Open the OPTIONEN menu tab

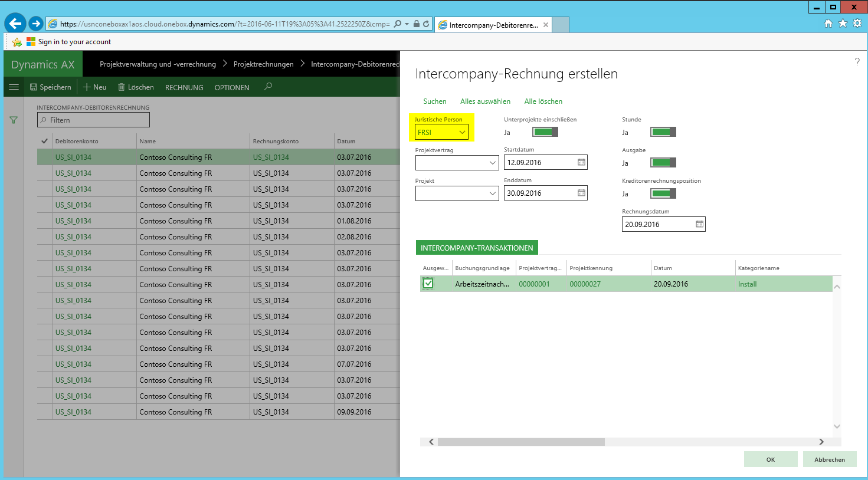[232, 87]
